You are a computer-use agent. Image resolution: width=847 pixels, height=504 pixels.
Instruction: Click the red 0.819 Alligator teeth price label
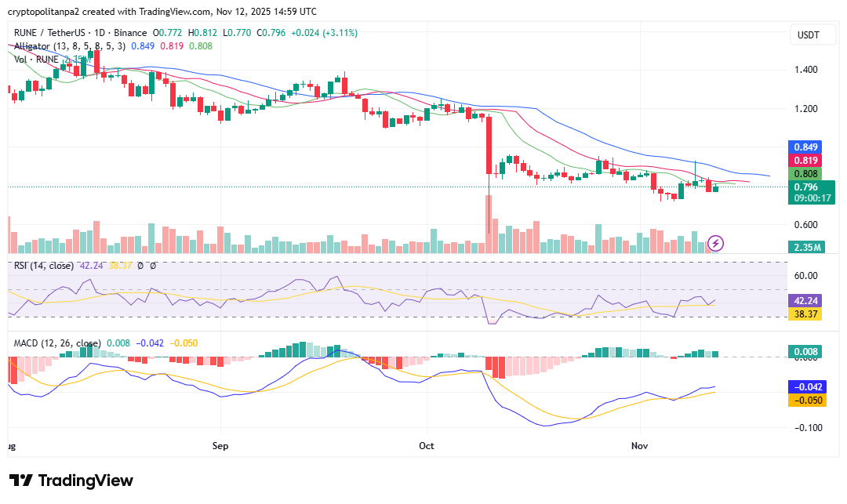click(x=805, y=160)
